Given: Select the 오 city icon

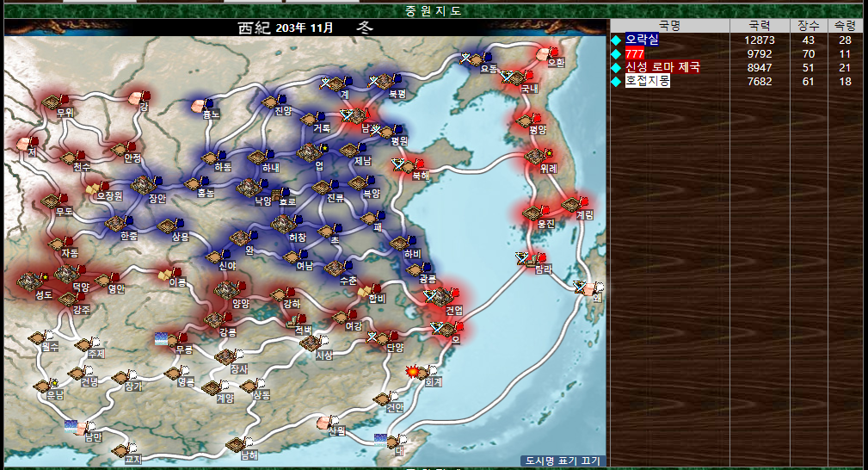Looking at the screenshot, I should (x=446, y=329).
